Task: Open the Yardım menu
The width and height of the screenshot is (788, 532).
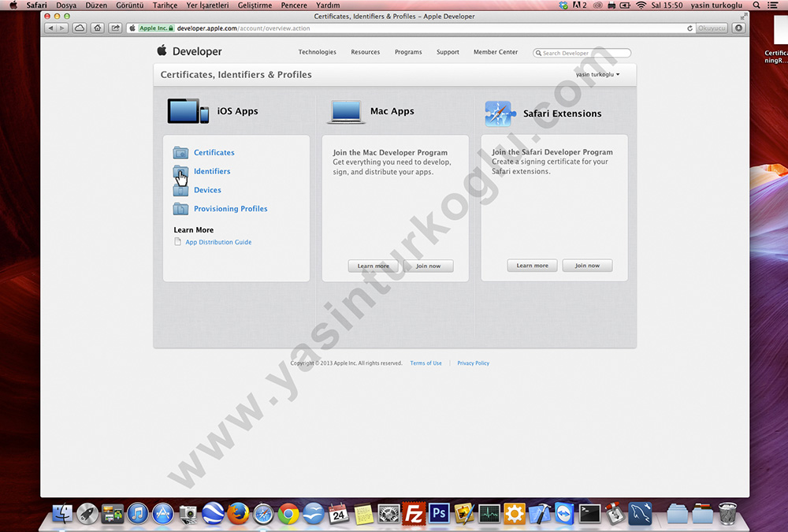Action: point(328,5)
